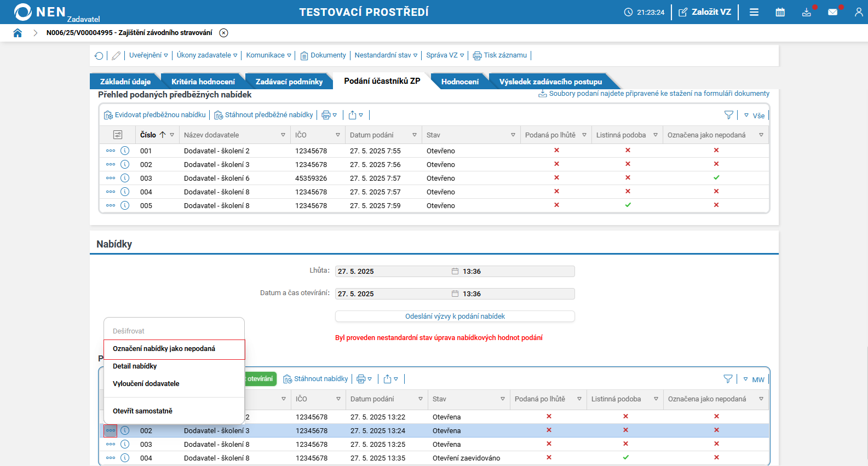Select Označení nabídky jako nepodaná menu item
This screenshot has height=466, width=868.
[x=164, y=349]
